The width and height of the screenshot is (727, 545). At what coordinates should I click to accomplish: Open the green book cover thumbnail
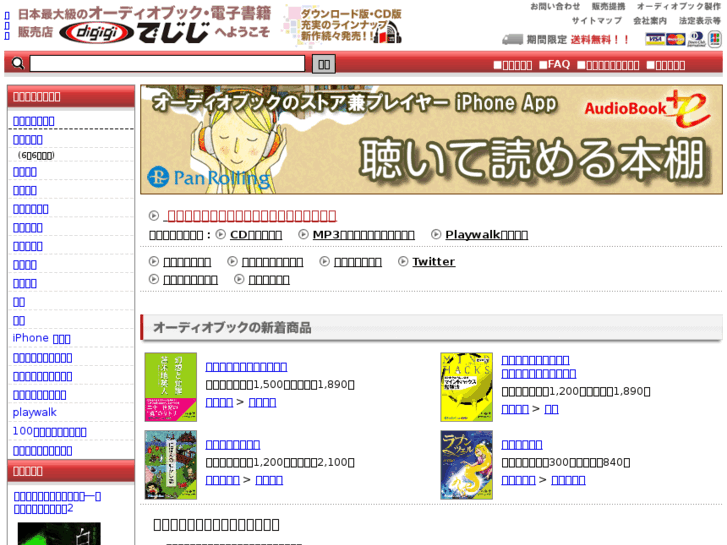[x=171, y=387]
